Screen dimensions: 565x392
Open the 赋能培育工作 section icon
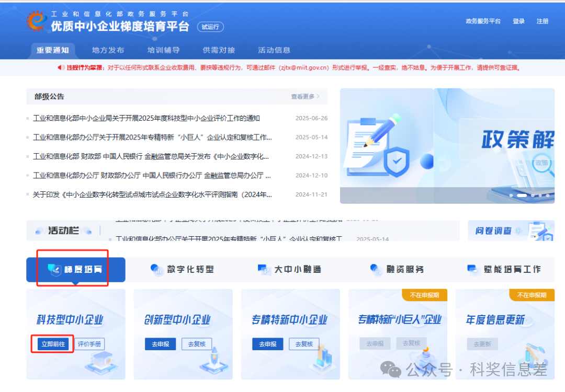coord(472,269)
